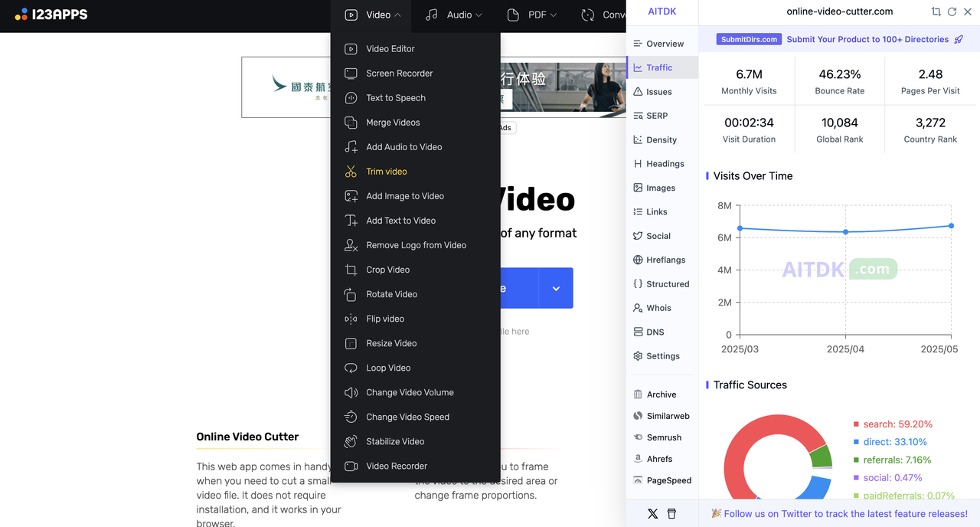The image size is (980, 527).
Task: Click the screenshot crop icon in AITDK header
Action: tap(936, 11)
